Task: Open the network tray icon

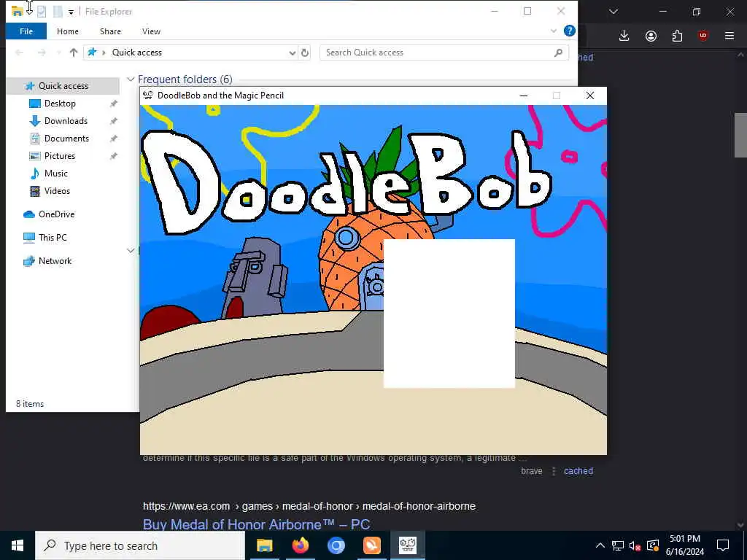Action: [x=617, y=545]
